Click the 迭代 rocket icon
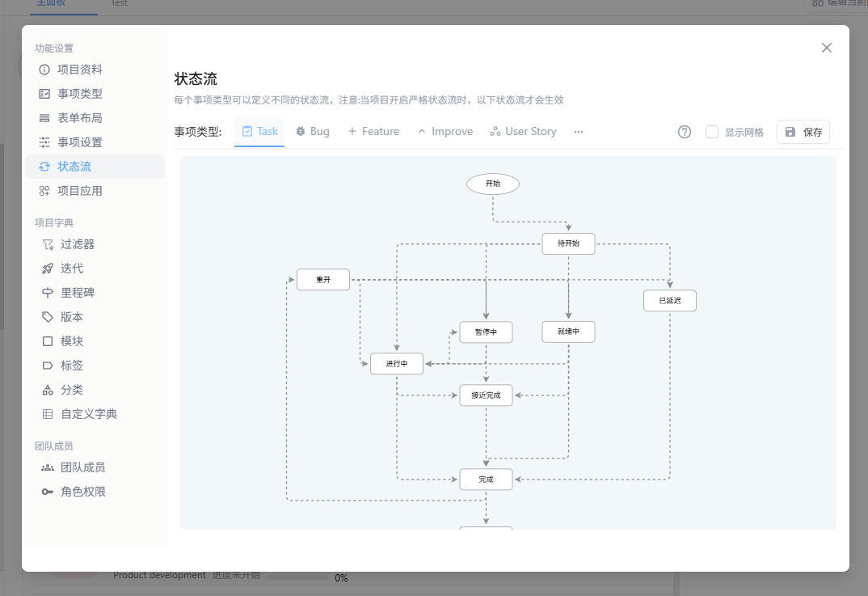The image size is (868, 596). pos(48,268)
